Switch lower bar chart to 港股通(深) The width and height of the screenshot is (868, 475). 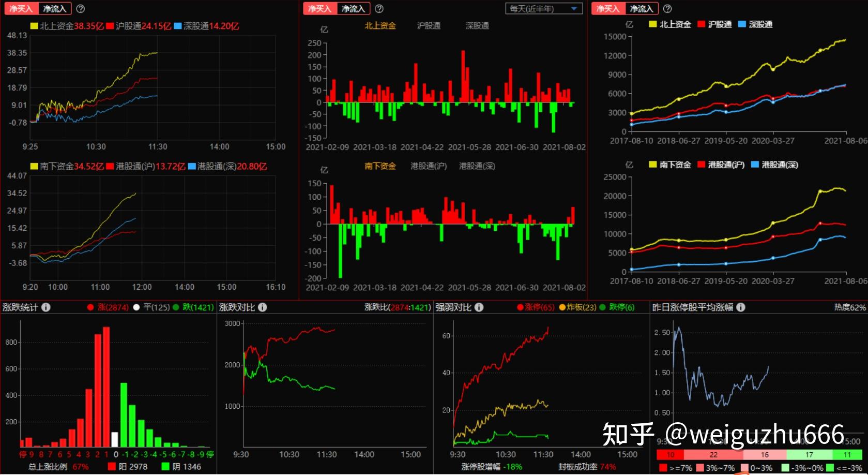477,166
